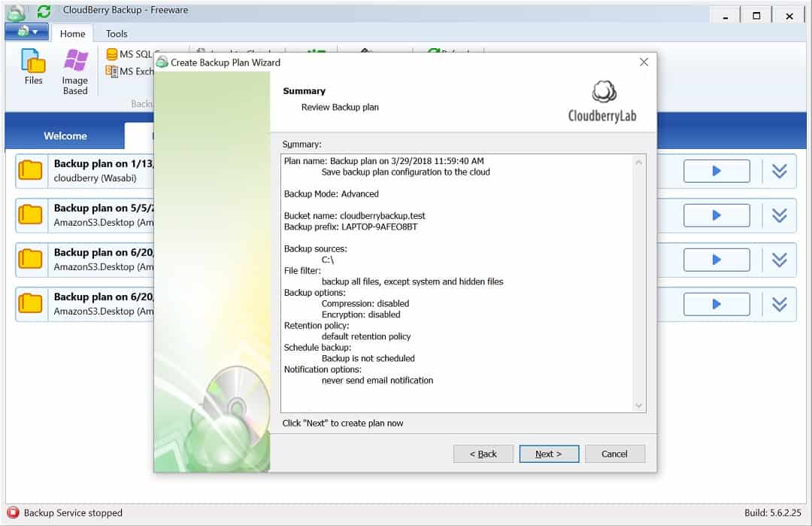Image resolution: width=812 pixels, height=526 pixels.
Task: Click 'backup all files, except system and hidden files'
Action: (412, 281)
